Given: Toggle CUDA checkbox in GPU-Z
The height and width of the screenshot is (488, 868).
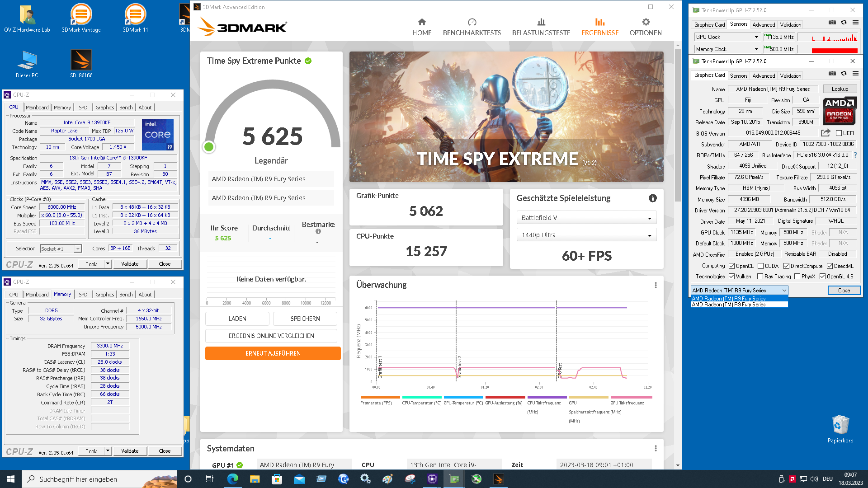Looking at the screenshot, I should (x=760, y=266).
